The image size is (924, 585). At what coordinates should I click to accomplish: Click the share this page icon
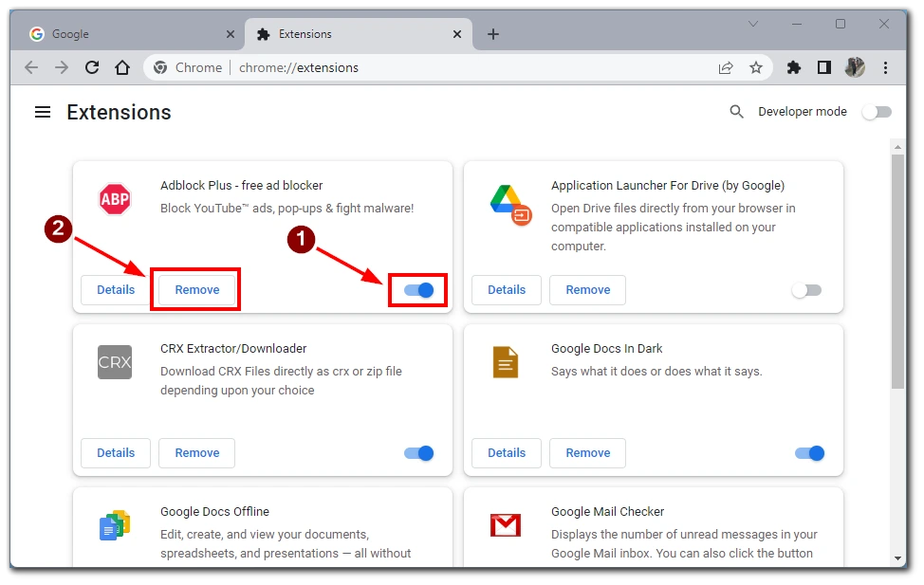[x=726, y=67]
